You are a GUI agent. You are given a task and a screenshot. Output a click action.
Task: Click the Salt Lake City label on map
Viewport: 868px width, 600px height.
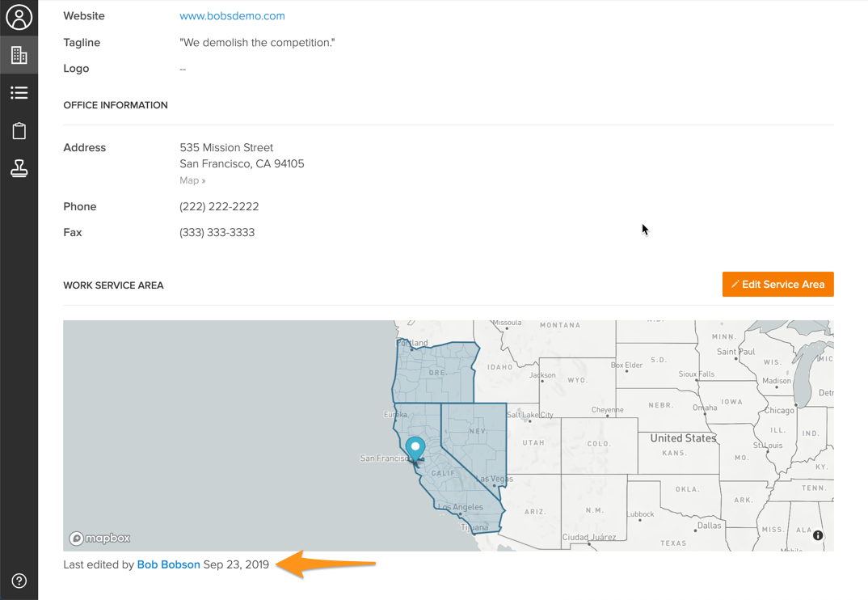coord(530,415)
